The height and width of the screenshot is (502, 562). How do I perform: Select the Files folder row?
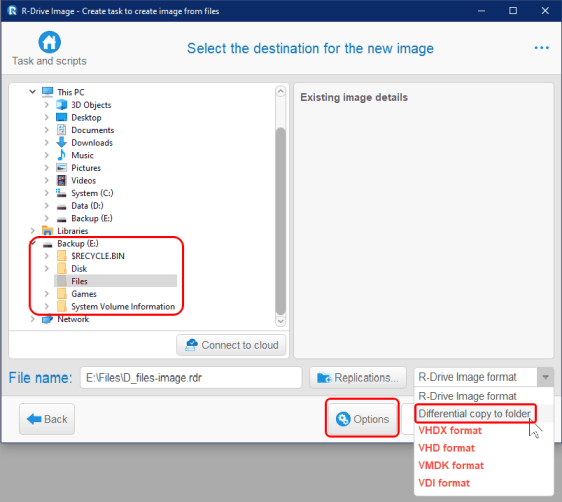coord(115,281)
